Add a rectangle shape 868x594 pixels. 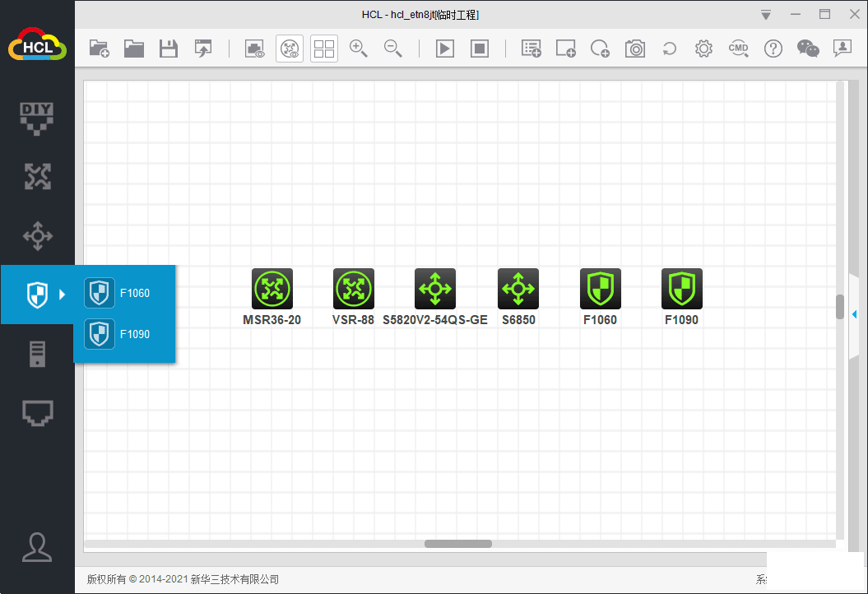(566, 49)
